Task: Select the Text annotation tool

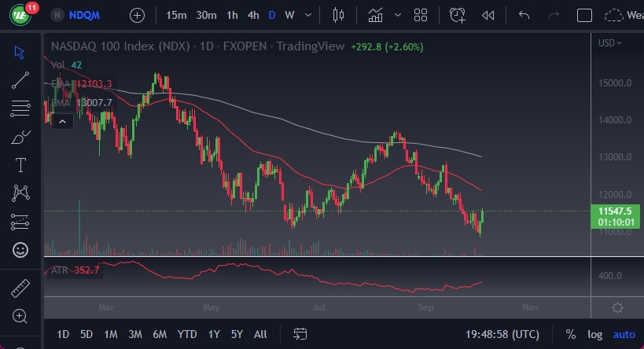Action: tap(20, 165)
